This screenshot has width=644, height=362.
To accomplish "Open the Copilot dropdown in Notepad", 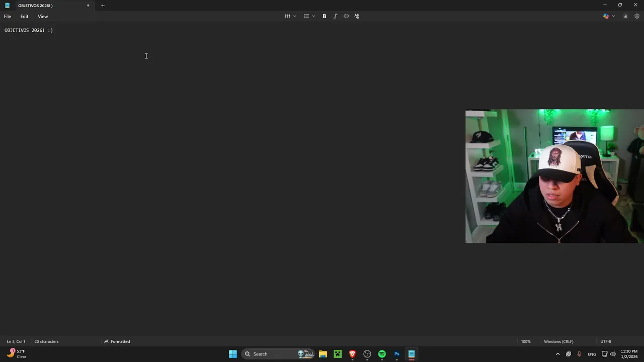I will tap(609, 16).
